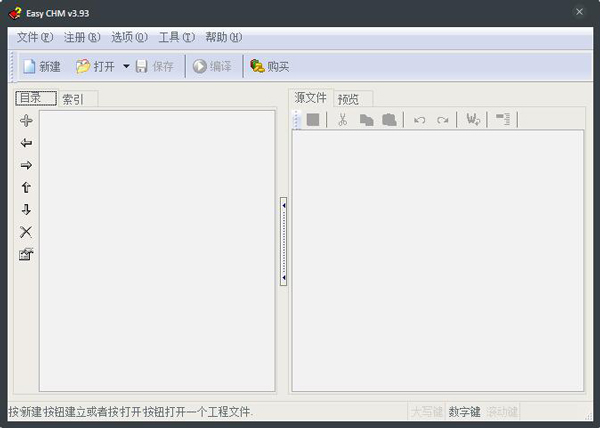
Task: Click inside the source file editor area
Action: (x=438, y=261)
